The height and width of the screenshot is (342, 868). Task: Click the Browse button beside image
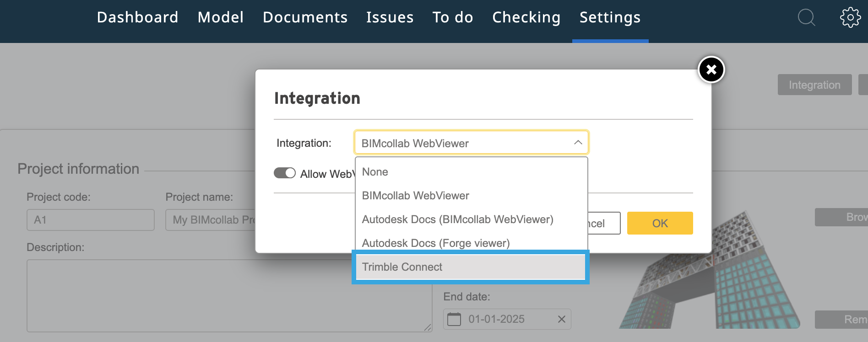(841, 217)
